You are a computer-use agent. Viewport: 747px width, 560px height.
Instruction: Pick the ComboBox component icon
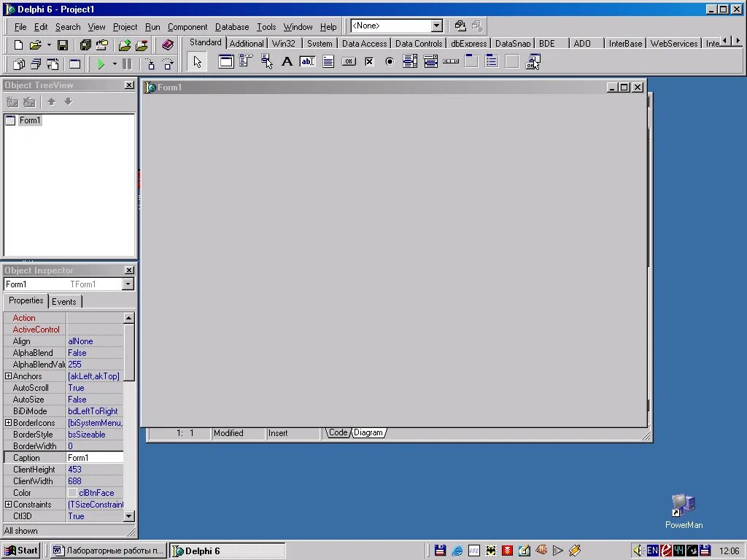pos(430,61)
